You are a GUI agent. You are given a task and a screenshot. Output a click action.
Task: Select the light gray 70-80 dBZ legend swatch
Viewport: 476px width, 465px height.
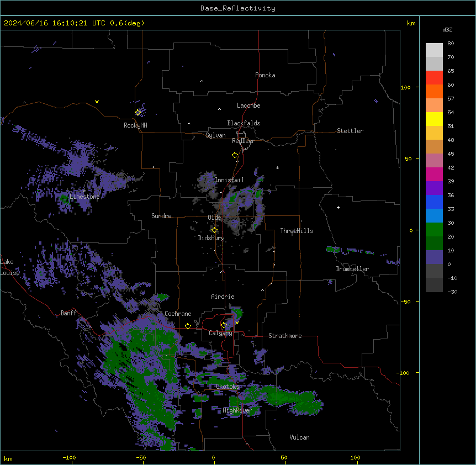(x=434, y=50)
